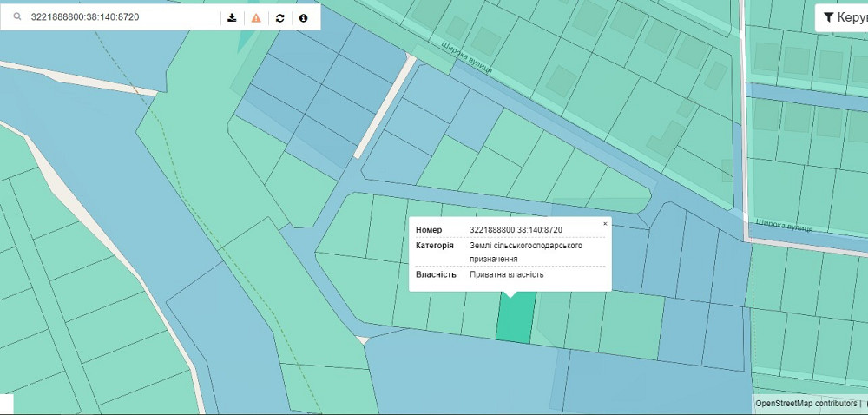Click the cadastral number value in popup

tap(516, 230)
